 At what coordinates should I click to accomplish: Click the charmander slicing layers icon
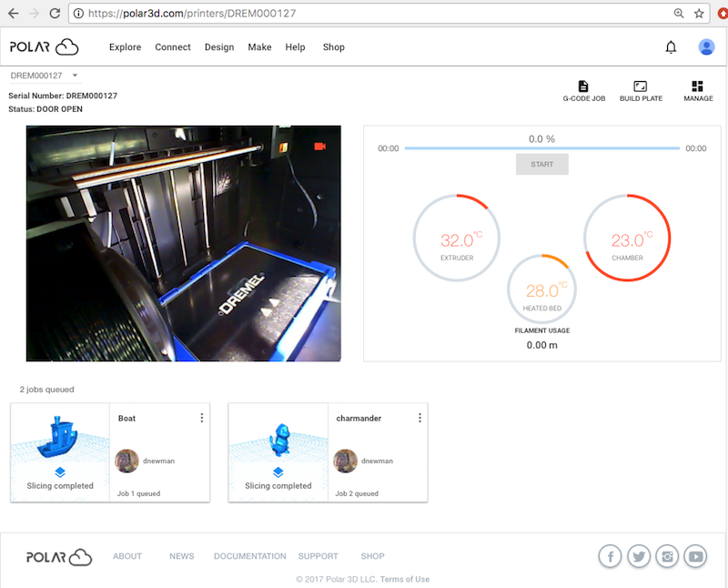pos(278,472)
